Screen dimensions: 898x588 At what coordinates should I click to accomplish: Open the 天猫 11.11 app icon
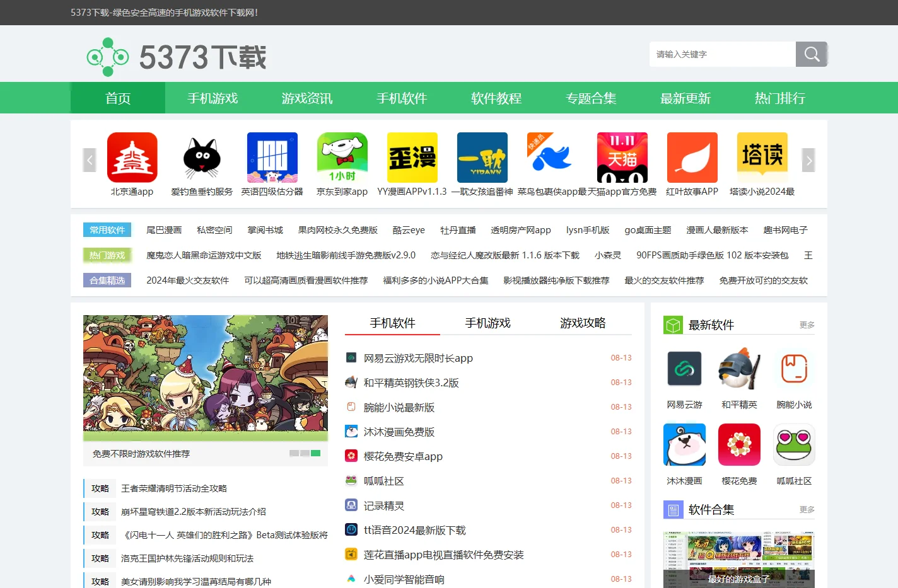[x=622, y=158]
